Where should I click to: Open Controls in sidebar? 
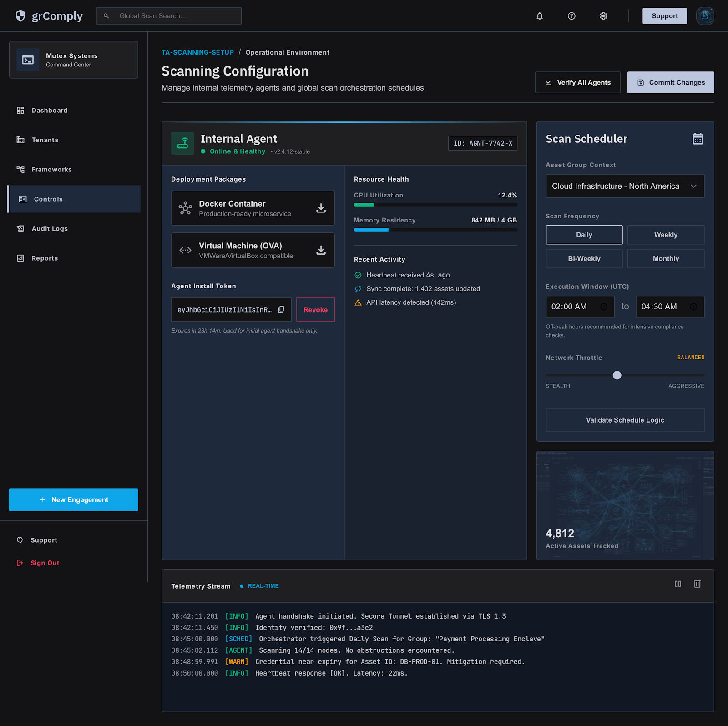(x=74, y=199)
